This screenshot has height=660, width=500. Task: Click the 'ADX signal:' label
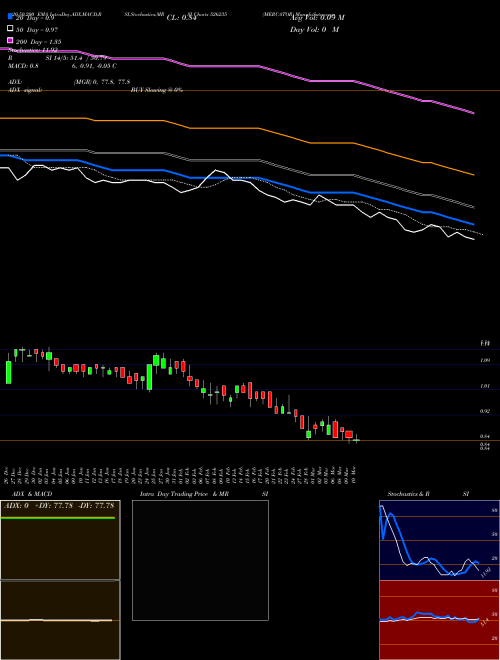(25, 90)
